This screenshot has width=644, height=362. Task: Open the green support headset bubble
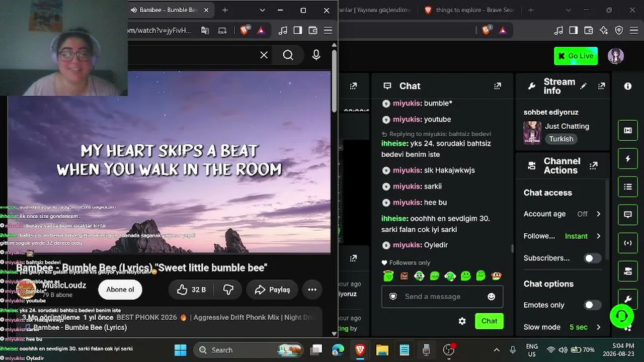coord(622,316)
